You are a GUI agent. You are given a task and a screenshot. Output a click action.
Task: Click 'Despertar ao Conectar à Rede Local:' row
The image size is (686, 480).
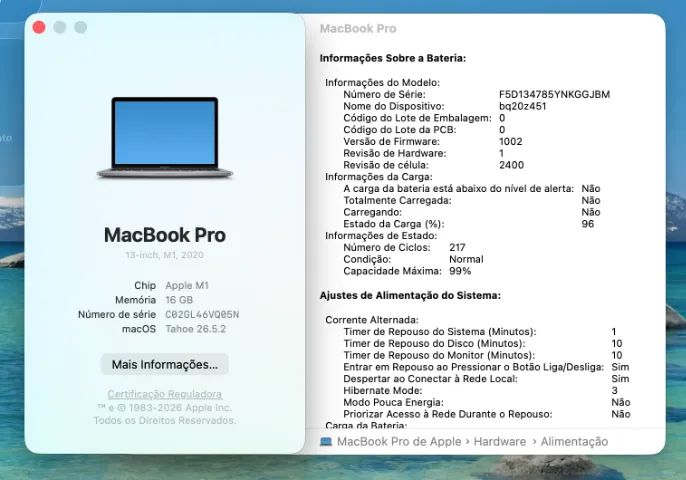(486, 379)
